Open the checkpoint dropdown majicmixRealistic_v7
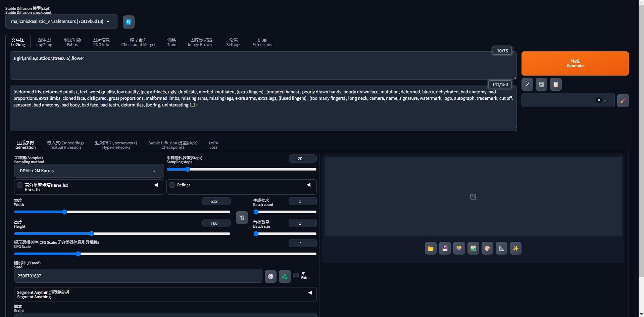 point(62,21)
